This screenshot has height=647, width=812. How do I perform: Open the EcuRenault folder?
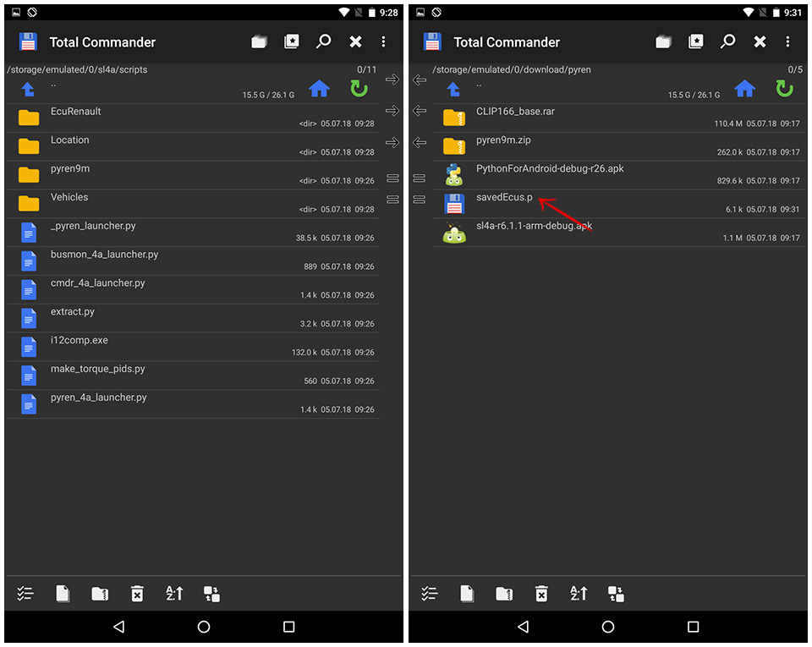point(193,118)
